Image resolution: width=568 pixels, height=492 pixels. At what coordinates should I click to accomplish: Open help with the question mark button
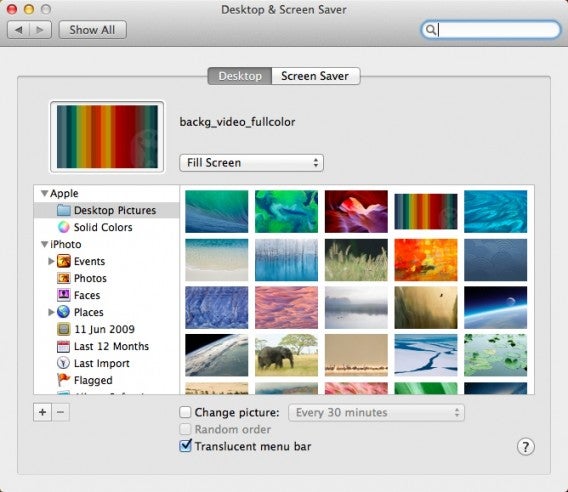pos(525,447)
